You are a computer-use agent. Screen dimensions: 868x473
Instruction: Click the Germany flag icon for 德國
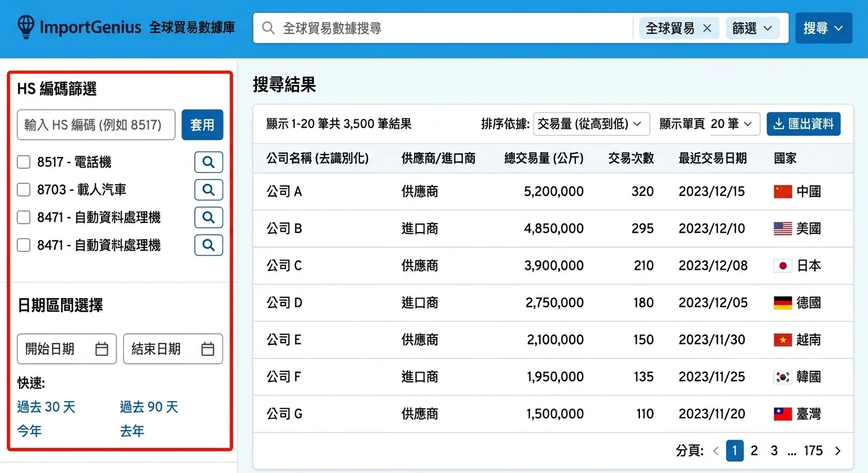point(782,302)
